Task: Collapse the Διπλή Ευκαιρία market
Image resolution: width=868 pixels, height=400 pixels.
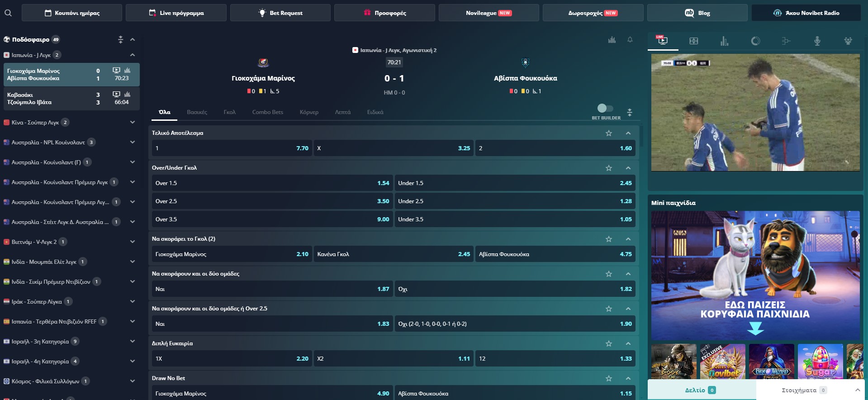Action: 628,343
